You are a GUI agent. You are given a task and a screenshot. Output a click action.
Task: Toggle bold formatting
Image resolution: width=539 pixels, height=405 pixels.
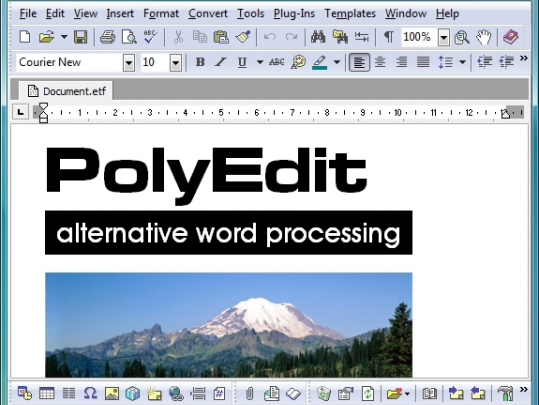pos(200,62)
